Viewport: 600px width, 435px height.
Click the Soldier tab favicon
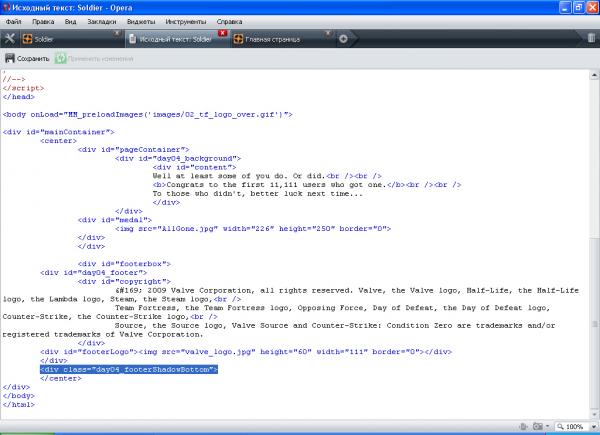tap(28, 39)
